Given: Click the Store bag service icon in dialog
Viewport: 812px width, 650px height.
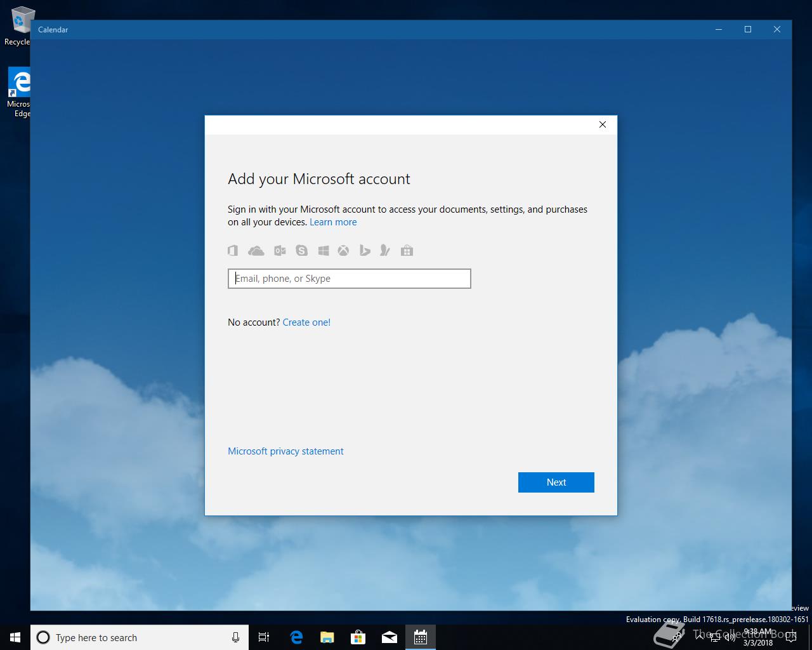Looking at the screenshot, I should tap(407, 251).
